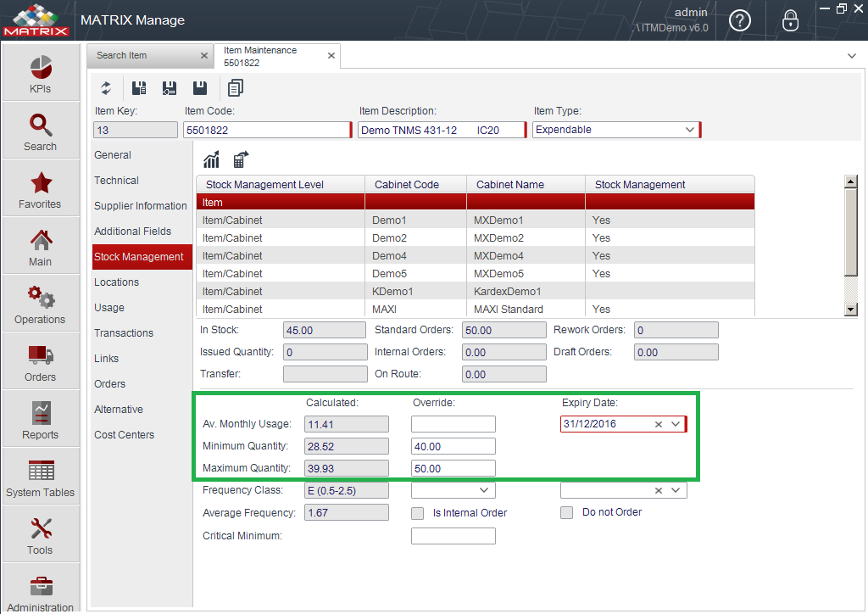The image size is (868, 614).
Task: Click the table scrollbar up arrow
Action: (851, 181)
